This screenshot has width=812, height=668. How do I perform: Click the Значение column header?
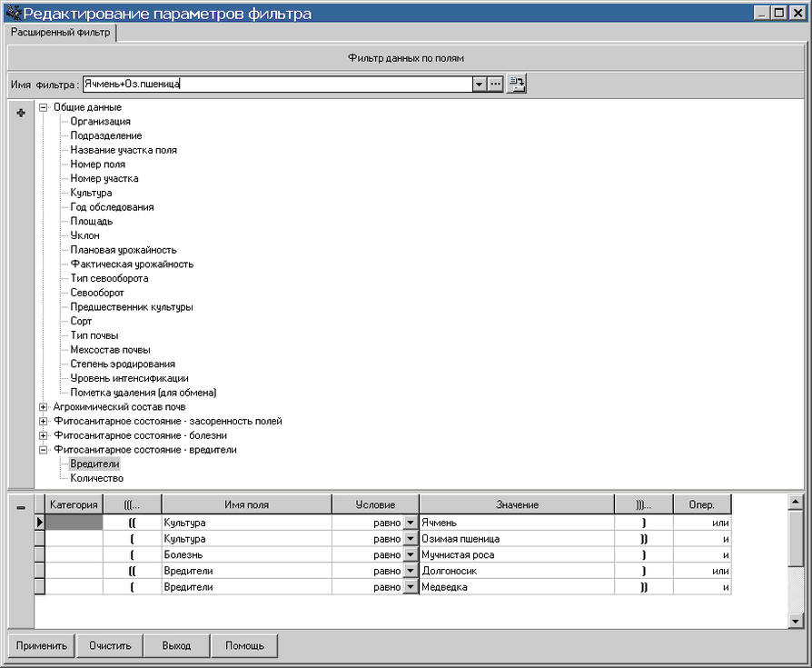517,504
